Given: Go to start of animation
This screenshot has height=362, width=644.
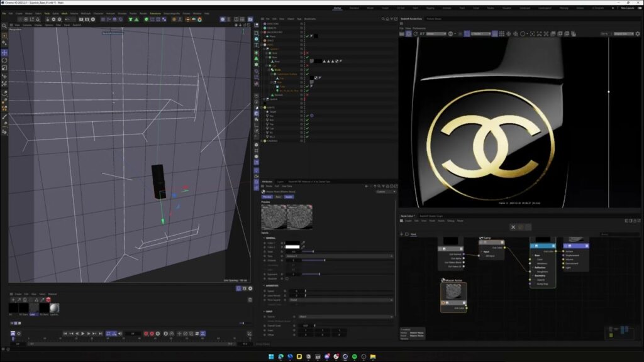Looking at the screenshot, I should pyautogui.click(x=65, y=334).
